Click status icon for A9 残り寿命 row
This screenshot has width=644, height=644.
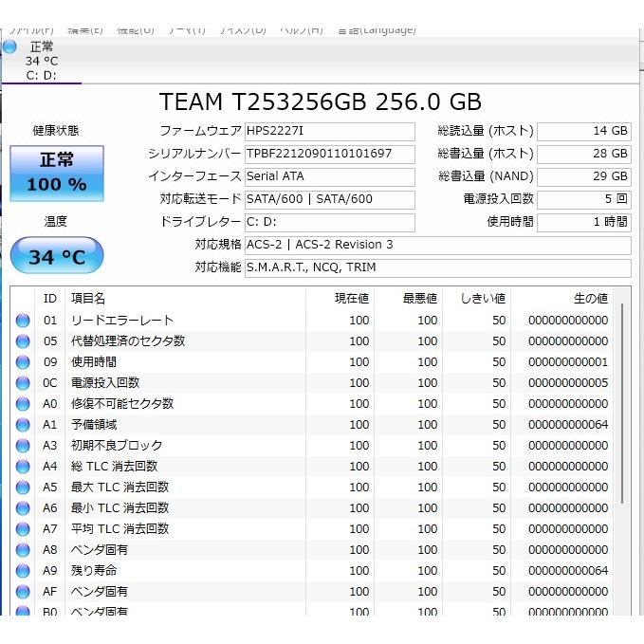click(x=23, y=571)
